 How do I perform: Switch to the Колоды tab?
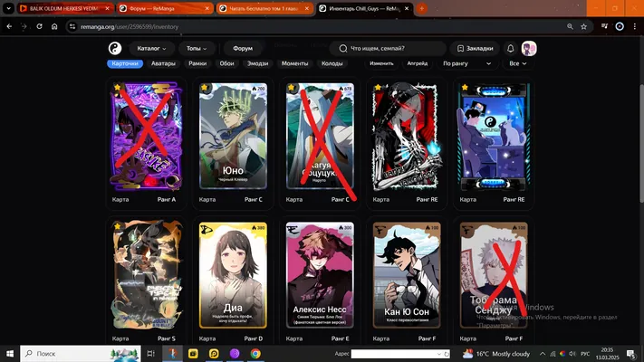click(332, 63)
